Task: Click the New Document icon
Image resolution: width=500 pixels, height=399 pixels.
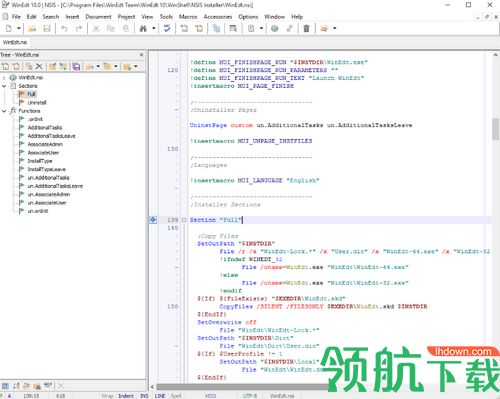Action: [x=9, y=29]
